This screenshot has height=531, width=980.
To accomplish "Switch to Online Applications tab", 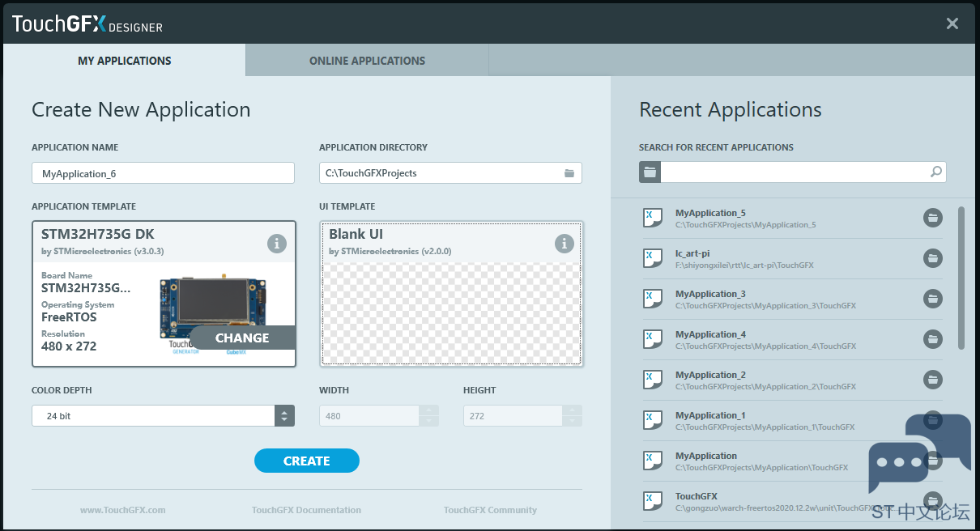I will click(x=367, y=61).
